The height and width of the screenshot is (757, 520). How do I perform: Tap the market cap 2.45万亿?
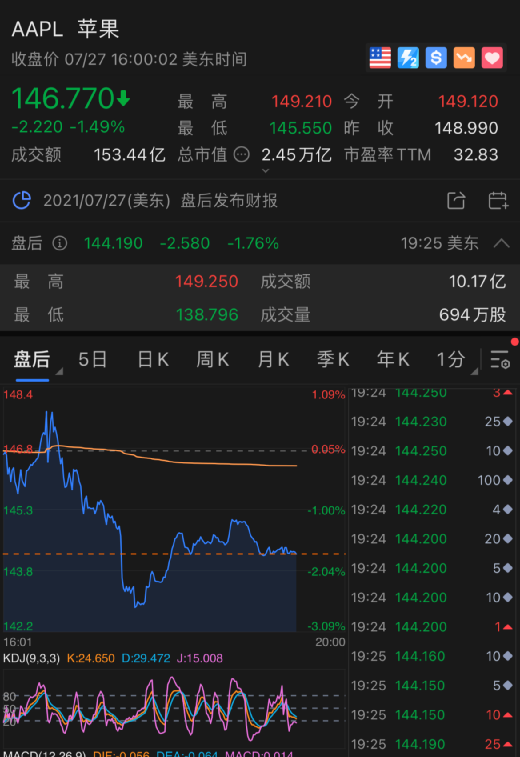click(x=296, y=154)
